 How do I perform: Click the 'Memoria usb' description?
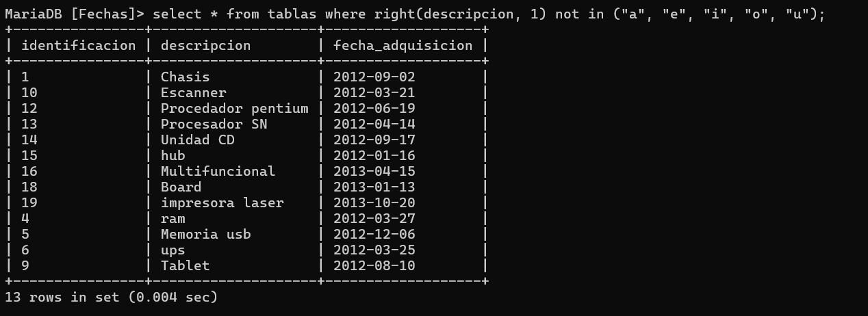pos(205,235)
